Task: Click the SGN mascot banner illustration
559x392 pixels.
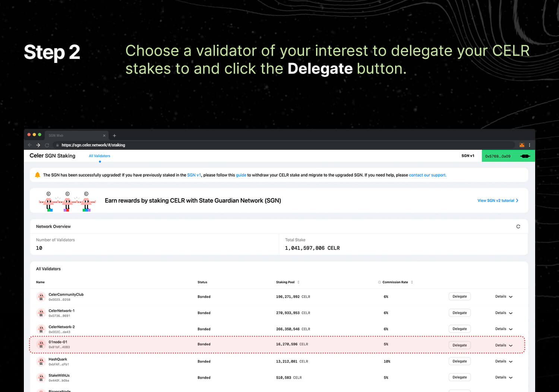Action: pyautogui.click(x=67, y=201)
